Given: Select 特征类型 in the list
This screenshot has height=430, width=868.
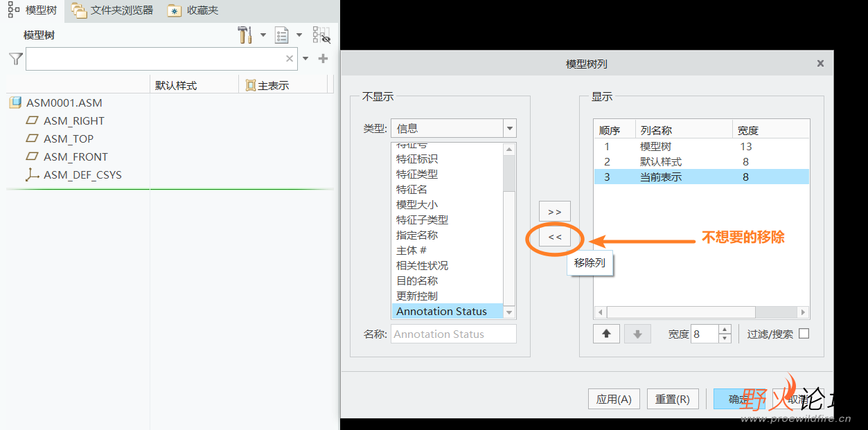Looking at the screenshot, I should pos(447,174).
